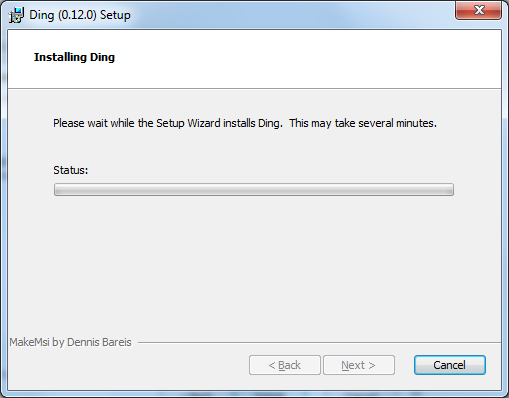Screen dimensions: 509x398
Task: Click the "Ding (0.12.0) Setup" window title
Action: (80, 15)
